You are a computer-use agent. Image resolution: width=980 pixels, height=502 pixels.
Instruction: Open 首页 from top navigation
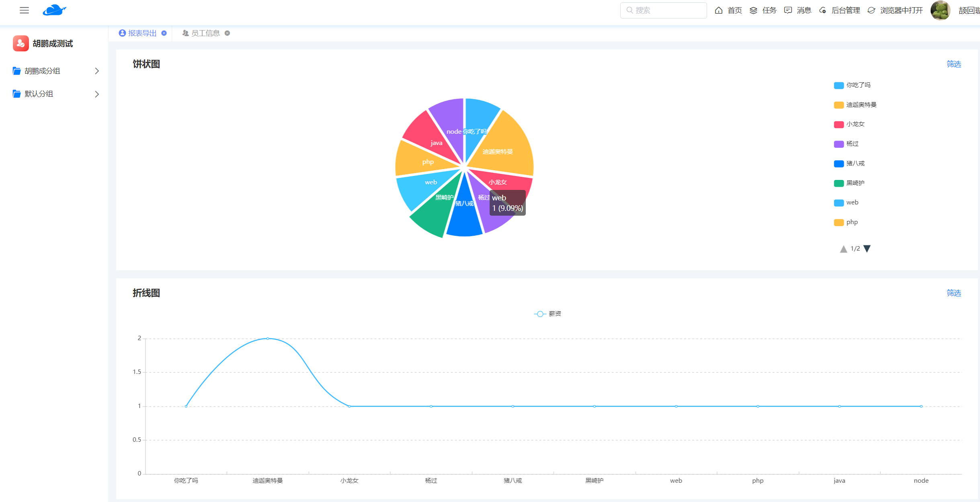(x=735, y=10)
